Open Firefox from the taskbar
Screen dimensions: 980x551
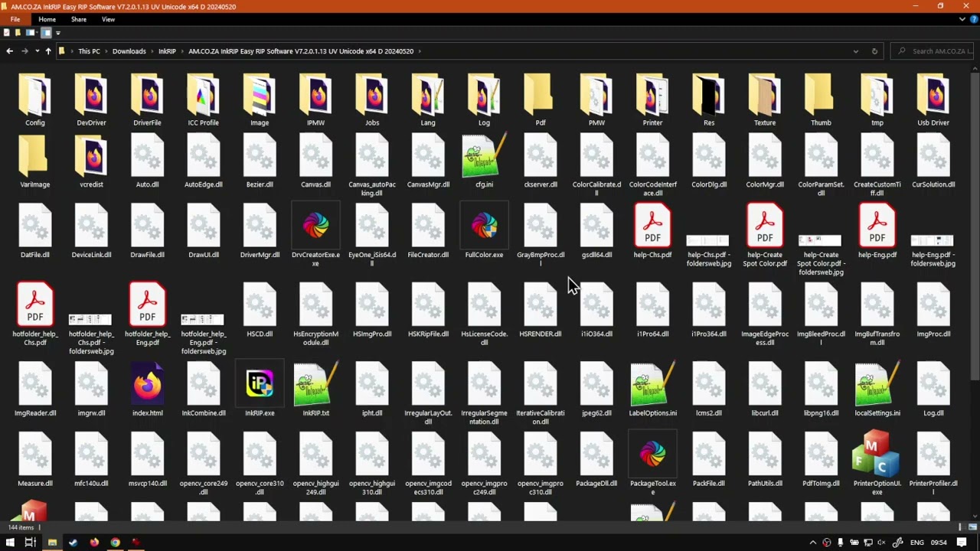point(94,543)
